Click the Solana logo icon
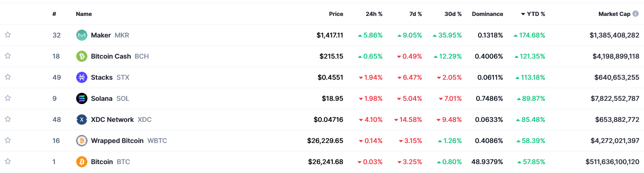Image resolution: width=644 pixels, height=173 pixels. (x=82, y=98)
